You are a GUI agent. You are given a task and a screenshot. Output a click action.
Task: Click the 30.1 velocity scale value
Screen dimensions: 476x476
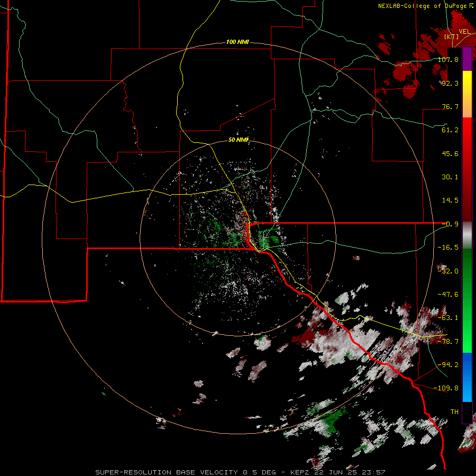450,177
